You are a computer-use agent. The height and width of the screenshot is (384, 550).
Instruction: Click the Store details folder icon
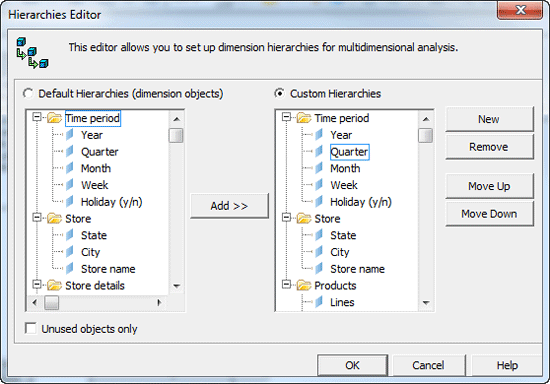(x=55, y=285)
